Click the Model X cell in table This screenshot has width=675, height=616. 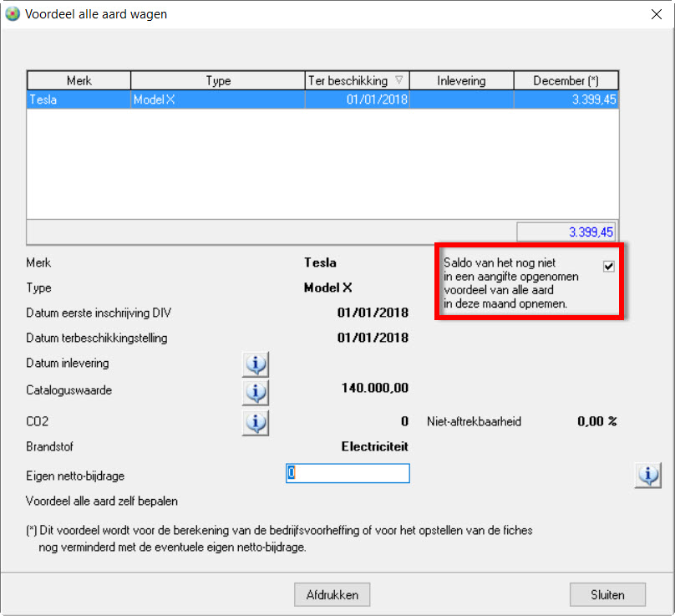(x=218, y=99)
